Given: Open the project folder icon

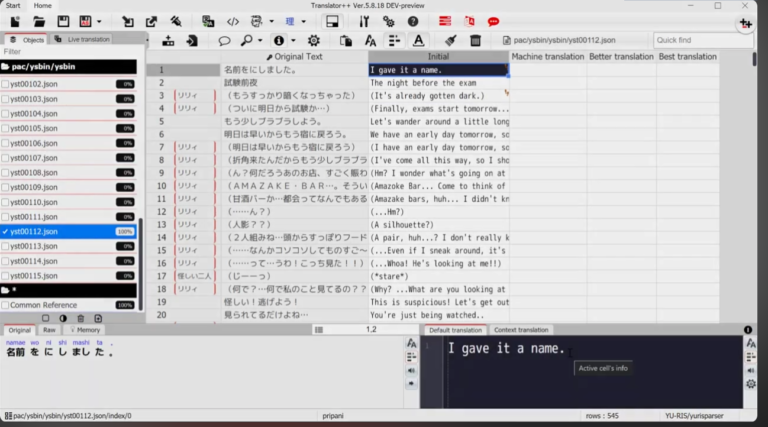Looking at the screenshot, I should point(38,21).
